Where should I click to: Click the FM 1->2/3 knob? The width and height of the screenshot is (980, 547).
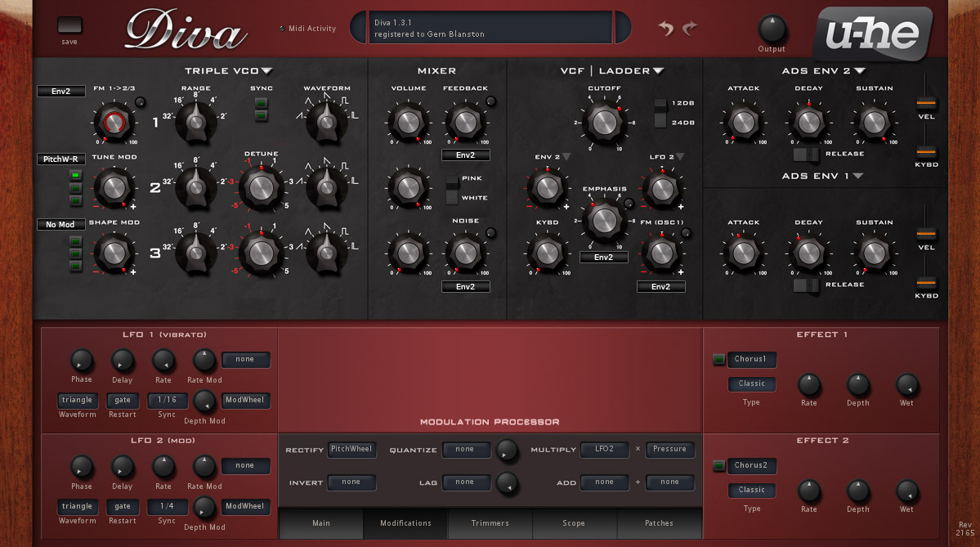114,123
